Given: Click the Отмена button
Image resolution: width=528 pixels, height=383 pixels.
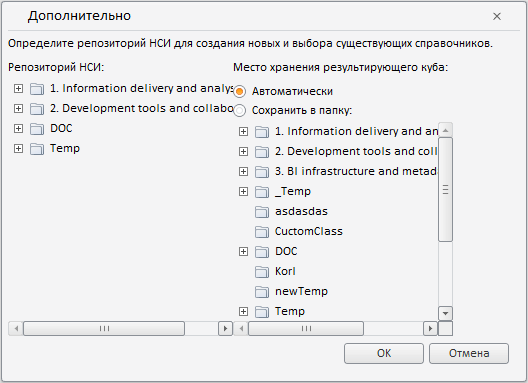Looking at the screenshot, I should click(469, 353).
